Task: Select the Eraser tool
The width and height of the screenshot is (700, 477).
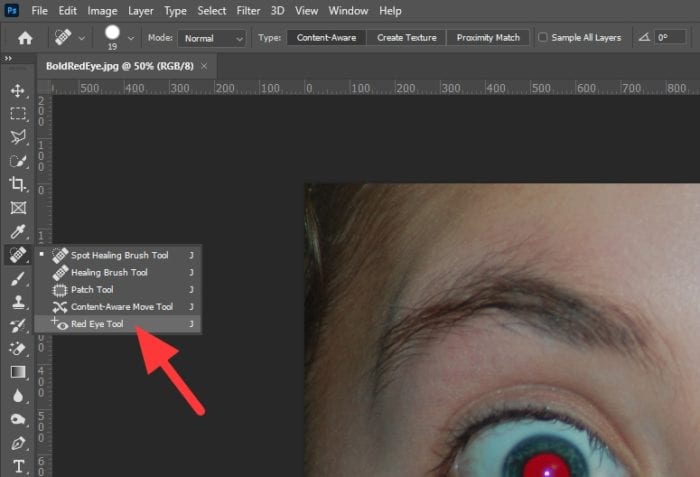Action: pyautogui.click(x=18, y=349)
